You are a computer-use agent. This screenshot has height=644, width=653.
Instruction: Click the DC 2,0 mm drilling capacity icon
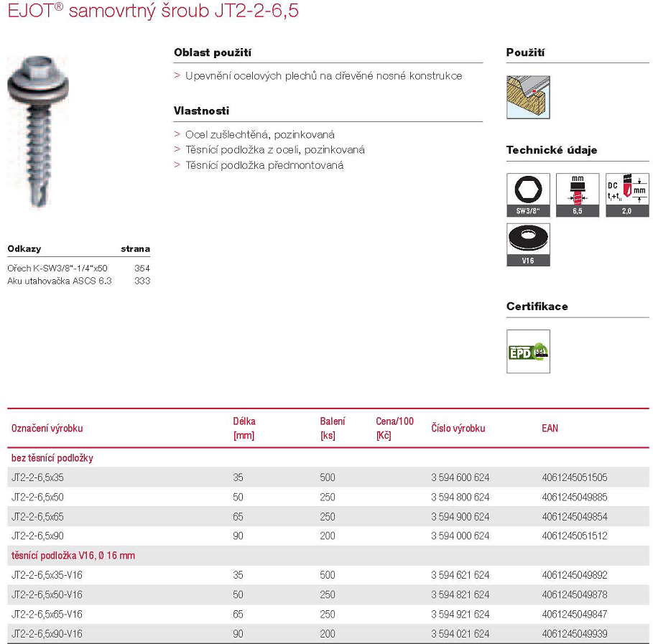coord(627,195)
